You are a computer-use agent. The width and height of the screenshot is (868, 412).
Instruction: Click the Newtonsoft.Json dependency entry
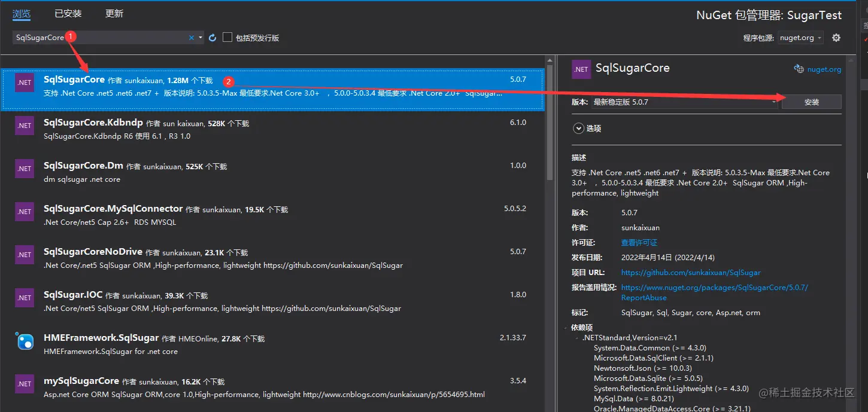point(643,368)
